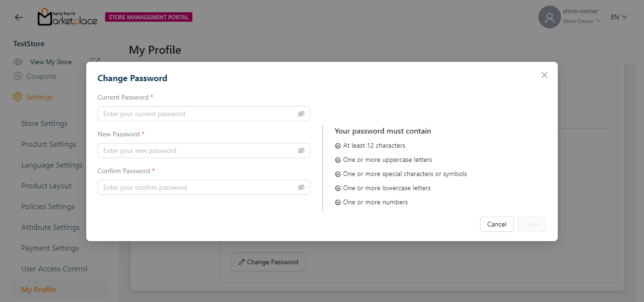Viewport: 644px width, 302px height.
Task: Click the Save button
Action: (532, 224)
